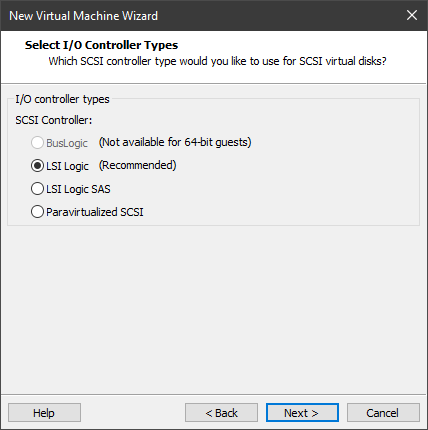Screen dimensions: 428x430
Task: Click the "Paravirtualized SCSI" label text
Action: (95, 212)
